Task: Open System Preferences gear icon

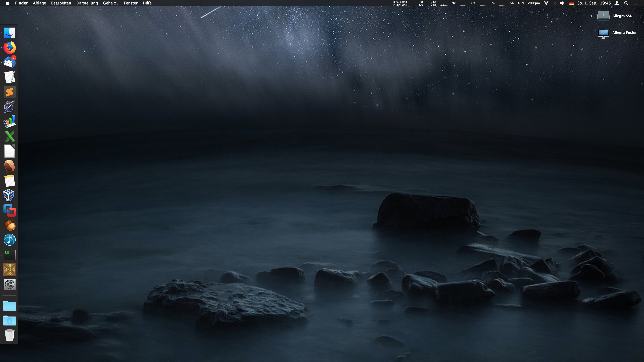Action: 10,284
